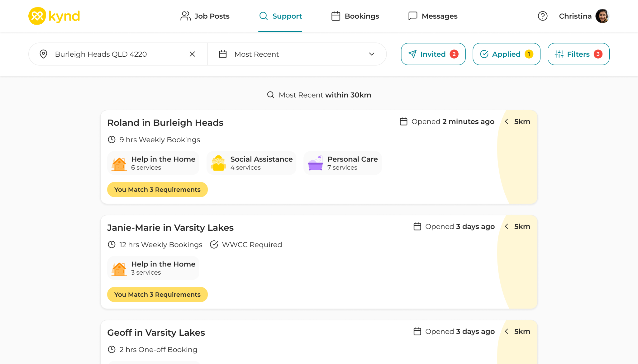Click the WWCC Required checkmark icon
This screenshot has height=364, width=638.
pyautogui.click(x=214, y=245)
